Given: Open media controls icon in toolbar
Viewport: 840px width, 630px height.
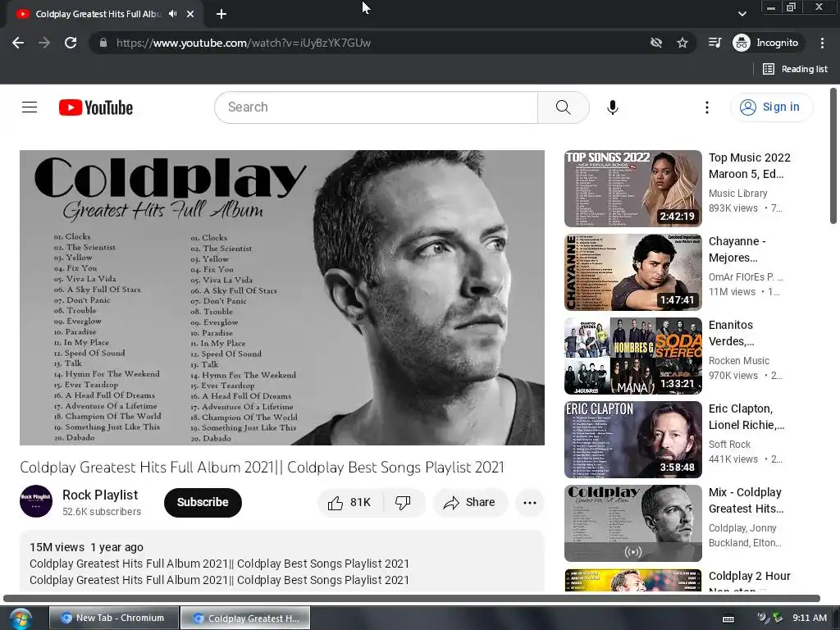Looking at the screenshot, I should point(714,43).
